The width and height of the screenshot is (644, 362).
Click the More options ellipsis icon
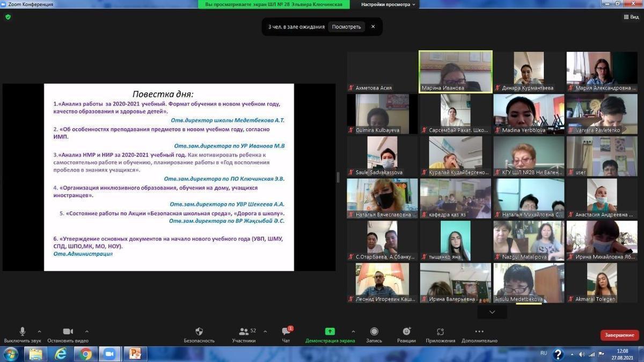tap(479, 332)
